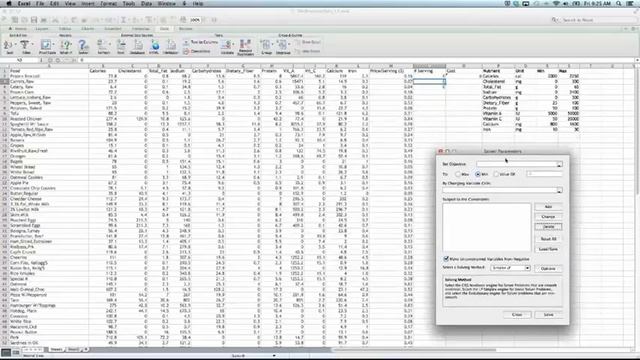This screenshot has width=640, height=360.
Task: Click the formula bar input
Action: click(355, 60)
